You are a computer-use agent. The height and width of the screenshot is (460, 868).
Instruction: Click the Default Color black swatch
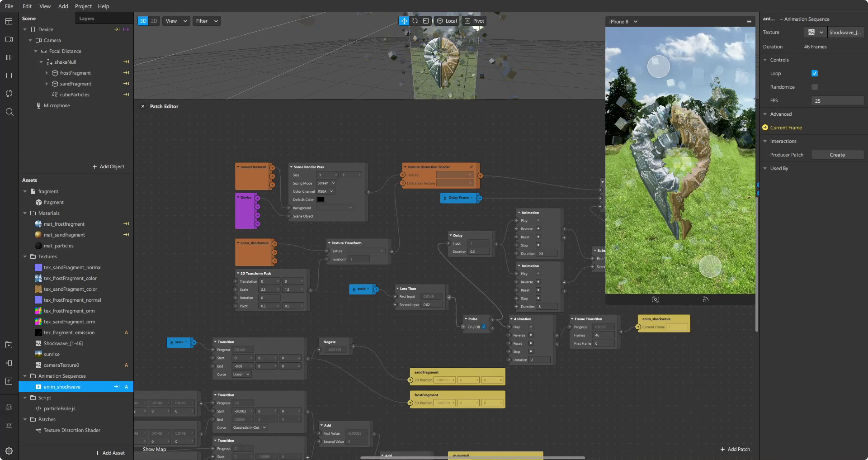321,199
